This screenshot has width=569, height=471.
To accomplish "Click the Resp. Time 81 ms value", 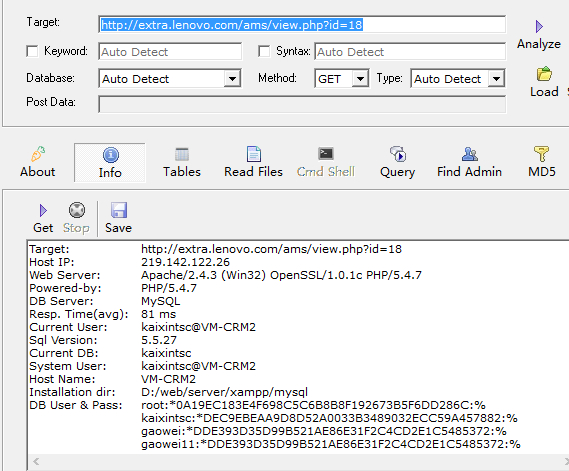I will pyautogui.click(x=159, y=314).
